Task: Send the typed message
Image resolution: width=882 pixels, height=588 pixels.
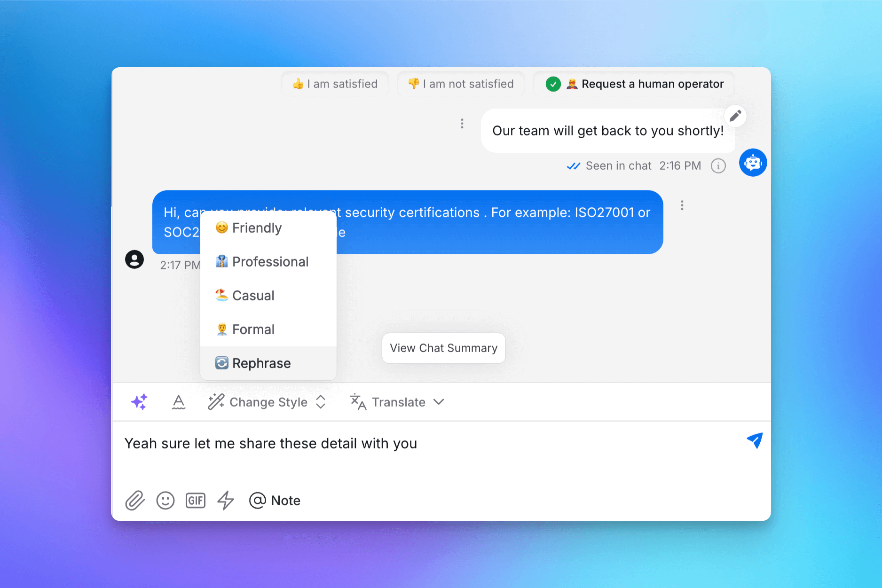Action: [754, 441]
